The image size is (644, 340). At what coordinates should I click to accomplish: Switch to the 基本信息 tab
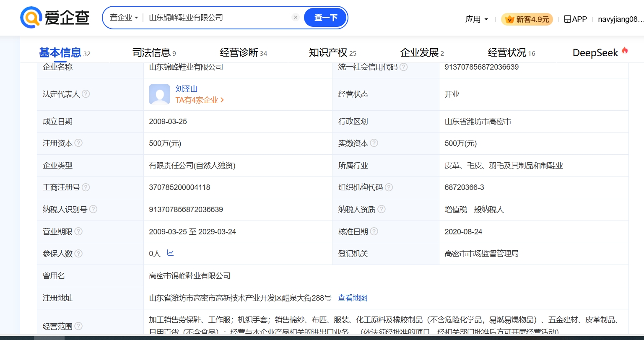click(x=65, y=53)
